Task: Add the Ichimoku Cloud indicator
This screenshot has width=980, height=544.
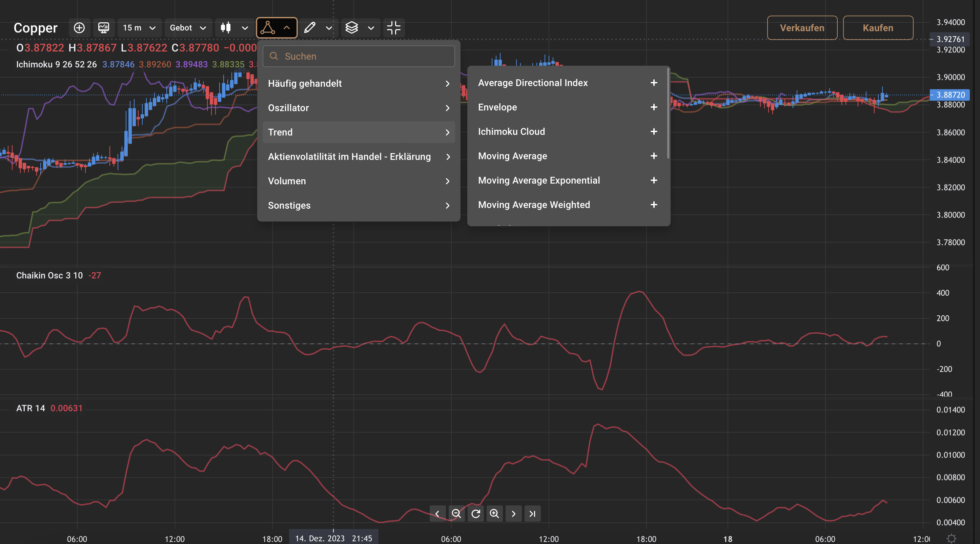Action: [654, 131]
